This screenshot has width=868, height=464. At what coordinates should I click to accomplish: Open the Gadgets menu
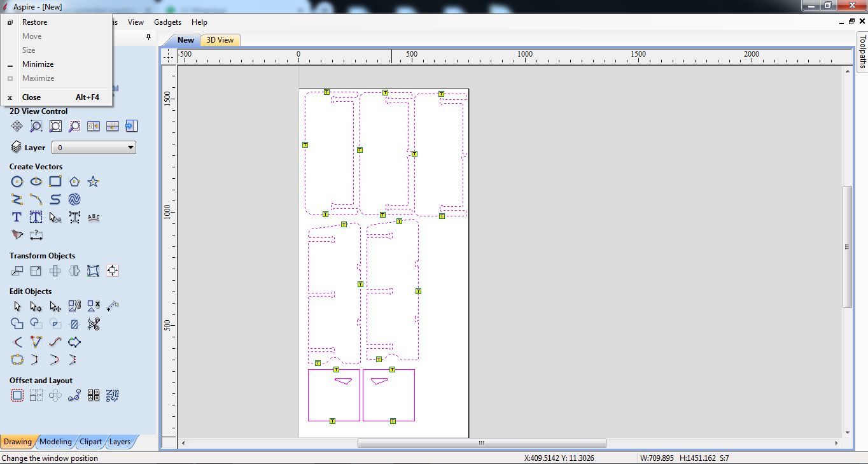167,22
